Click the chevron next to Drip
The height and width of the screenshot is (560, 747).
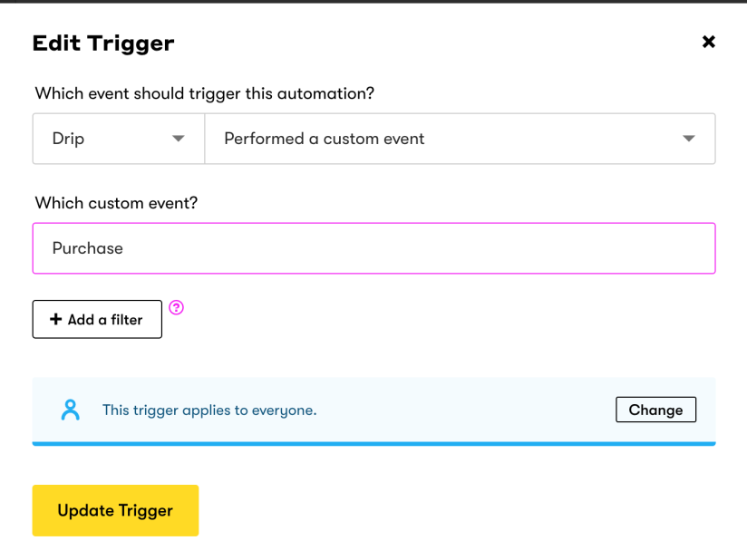pos(179,139)
